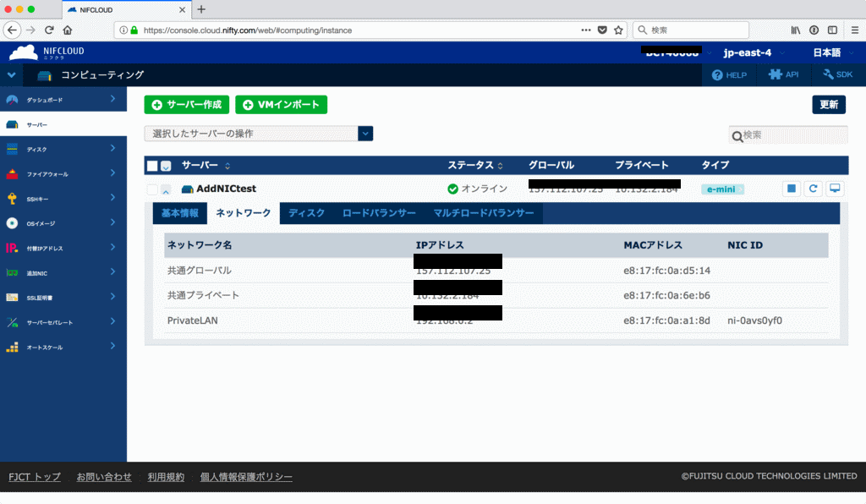Click the PrivateLAN network name
The image size is (866, 504).
tap(192, 320)
